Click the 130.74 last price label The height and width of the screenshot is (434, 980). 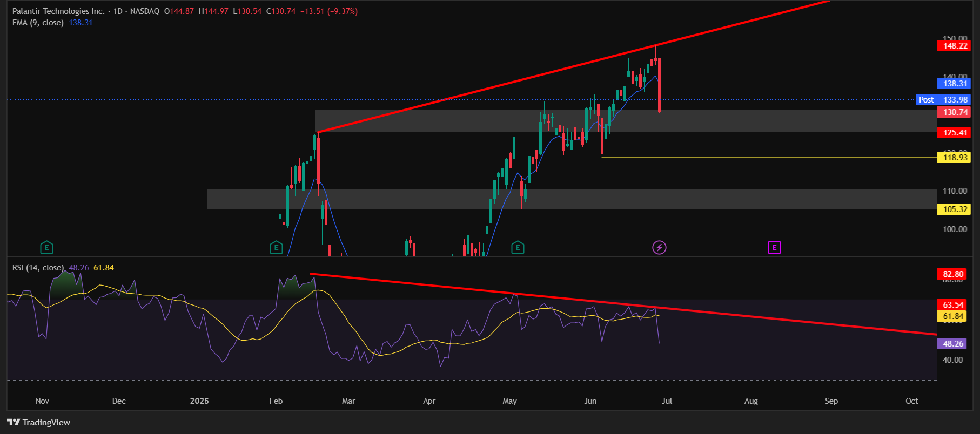point(955,112)
